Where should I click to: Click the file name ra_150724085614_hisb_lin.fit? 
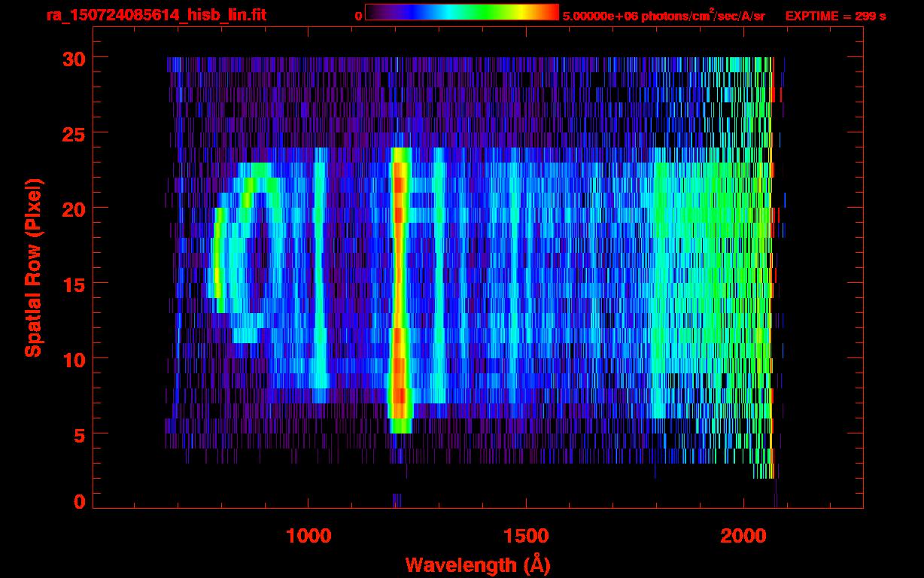156,15
